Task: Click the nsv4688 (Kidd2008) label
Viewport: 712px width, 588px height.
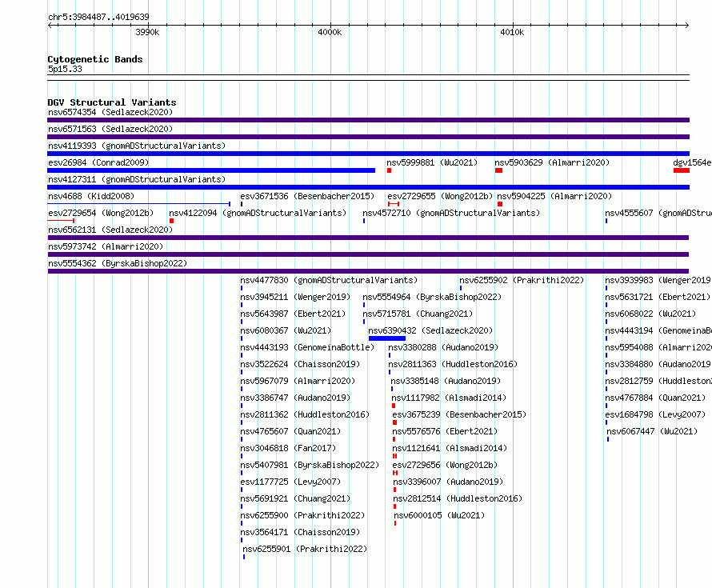Action: [x=91, y=196]
